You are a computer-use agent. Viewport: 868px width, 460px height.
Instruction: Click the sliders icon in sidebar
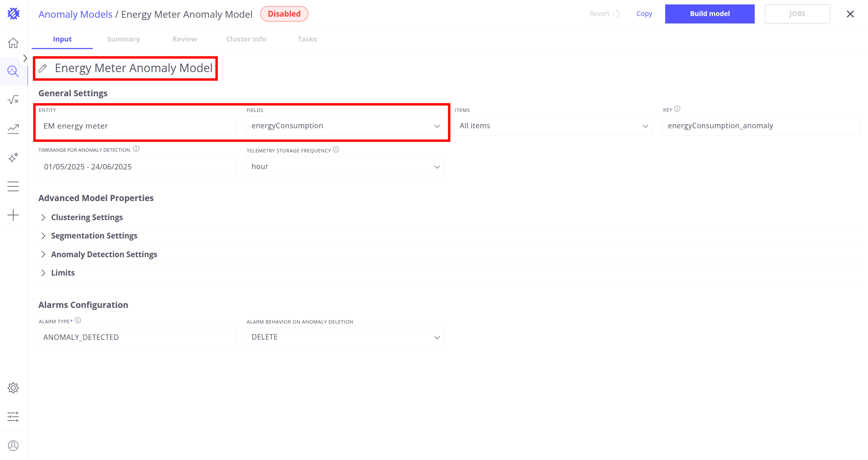(13, 417)
